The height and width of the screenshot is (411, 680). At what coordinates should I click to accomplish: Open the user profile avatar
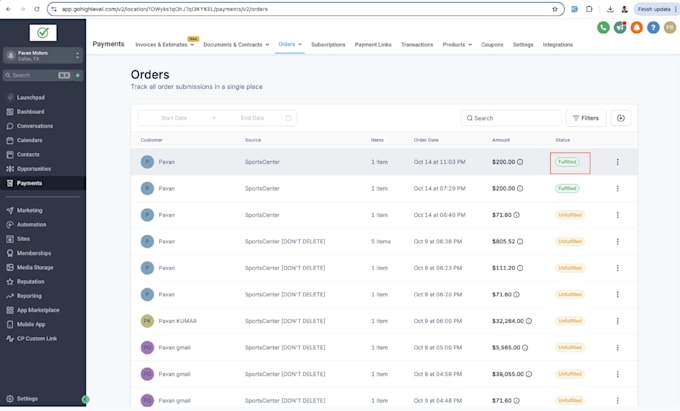(670, 27)
